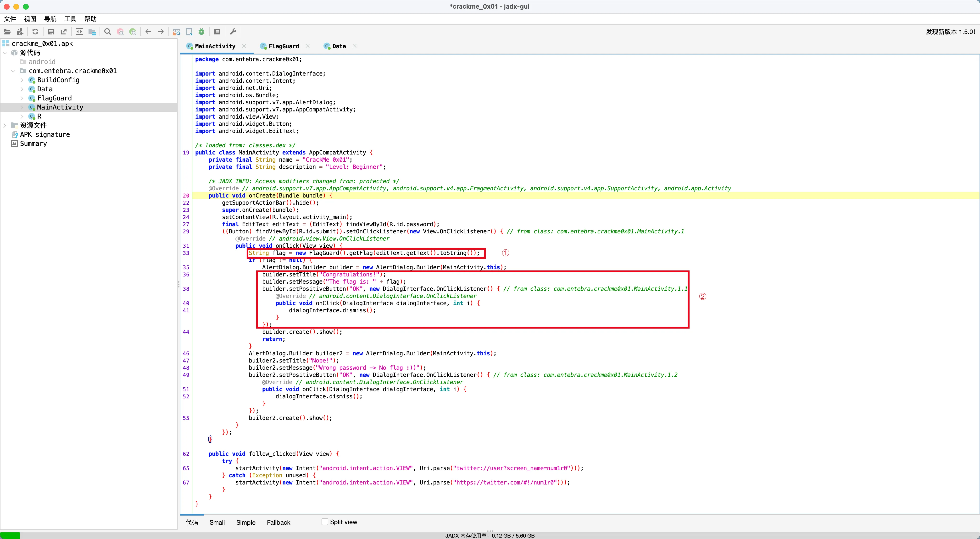
Task: Click the save project floppy icon
Action: pyautogui.click(x=51, y=32)
